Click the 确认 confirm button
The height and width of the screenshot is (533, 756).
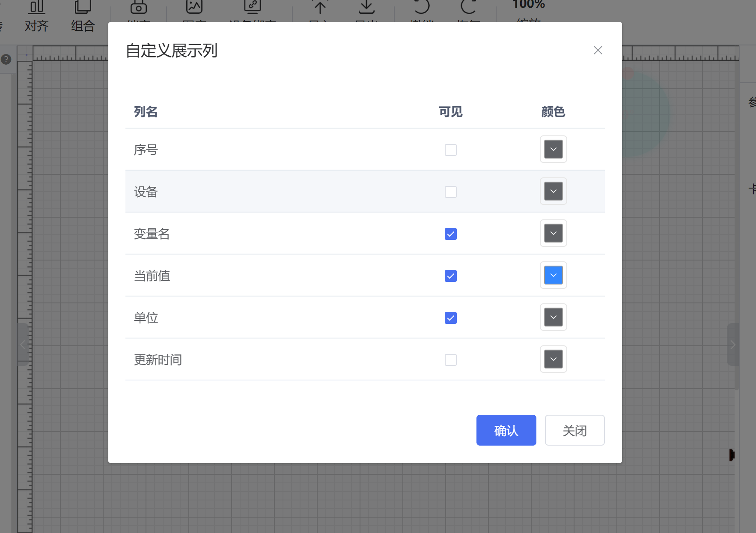pyautogui.click(x=506, y=430)
